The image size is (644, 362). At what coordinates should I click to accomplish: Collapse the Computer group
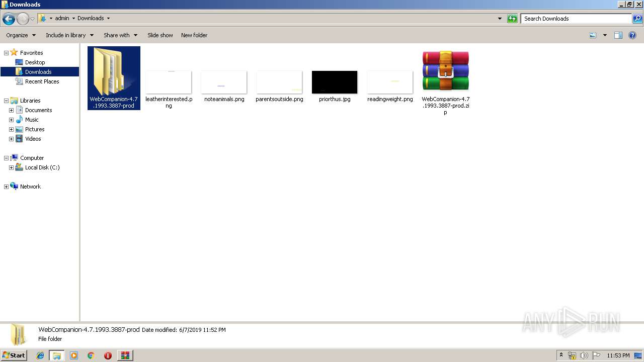point(6,158)
